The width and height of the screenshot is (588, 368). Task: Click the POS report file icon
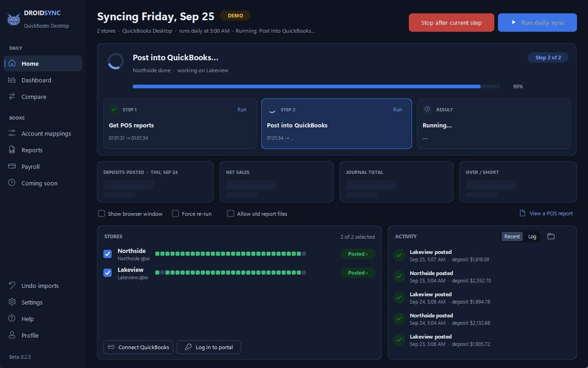pyautogui.click(x=522, y=213)
